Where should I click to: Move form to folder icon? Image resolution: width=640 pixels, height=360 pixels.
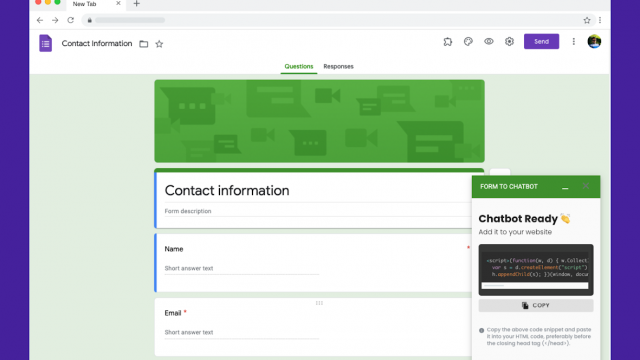point(144,44)
